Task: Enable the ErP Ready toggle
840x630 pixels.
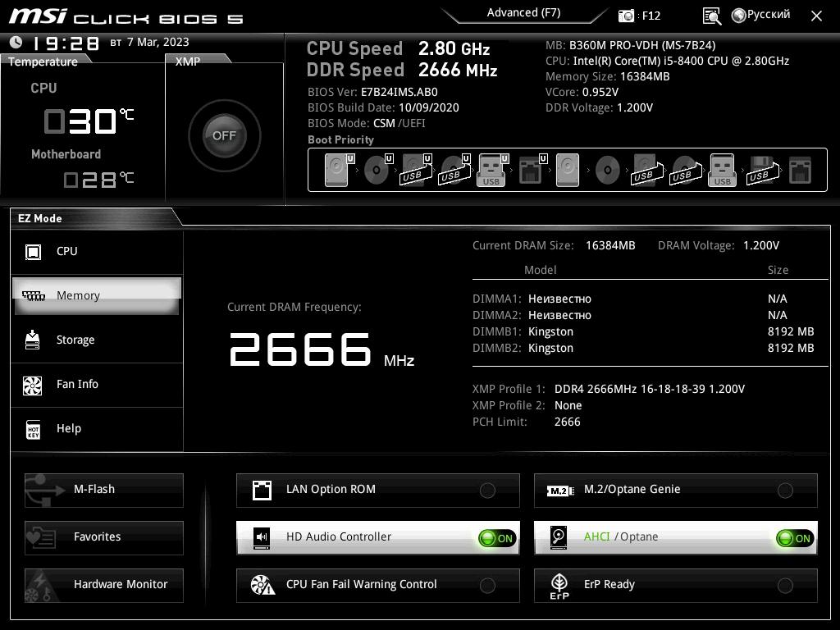Action: click(785, 586)
